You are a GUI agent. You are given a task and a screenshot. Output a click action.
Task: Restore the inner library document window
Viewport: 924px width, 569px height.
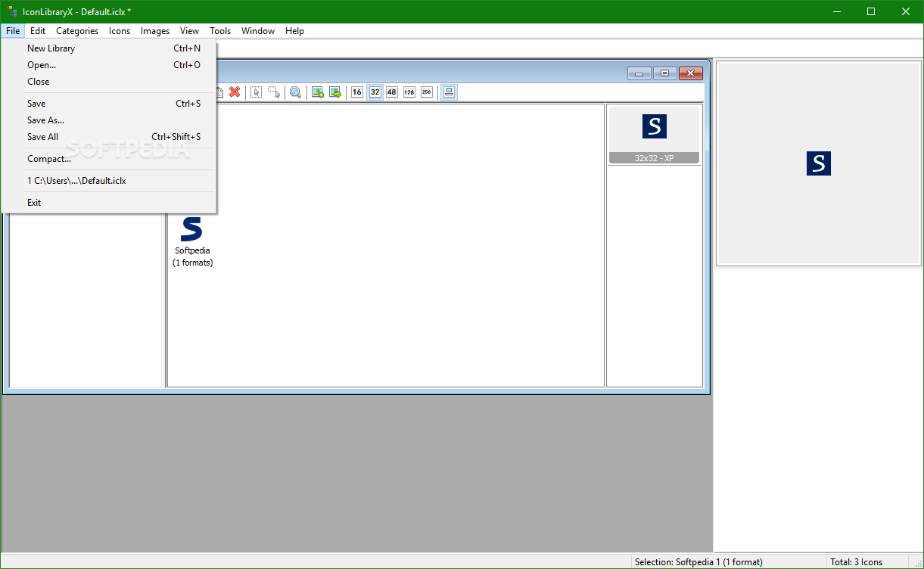point(664,73)
